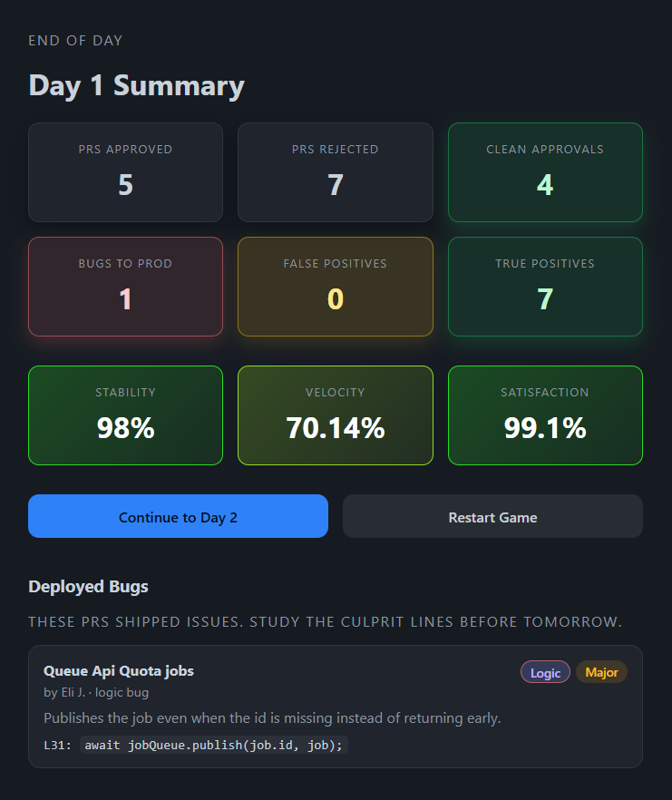Click the Logic tag badge
Viewport: 672px width, 800px height.
point(545,672)
